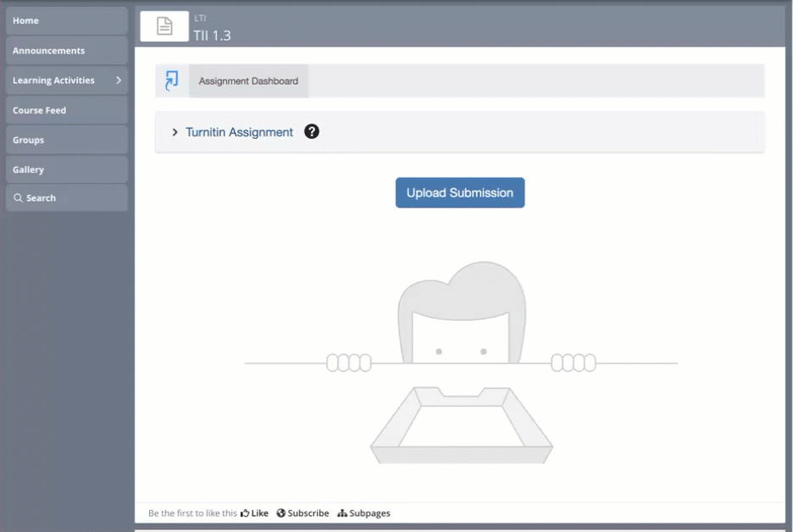Click the Search sidebar button
793x532 pixels.
point(66,197)
